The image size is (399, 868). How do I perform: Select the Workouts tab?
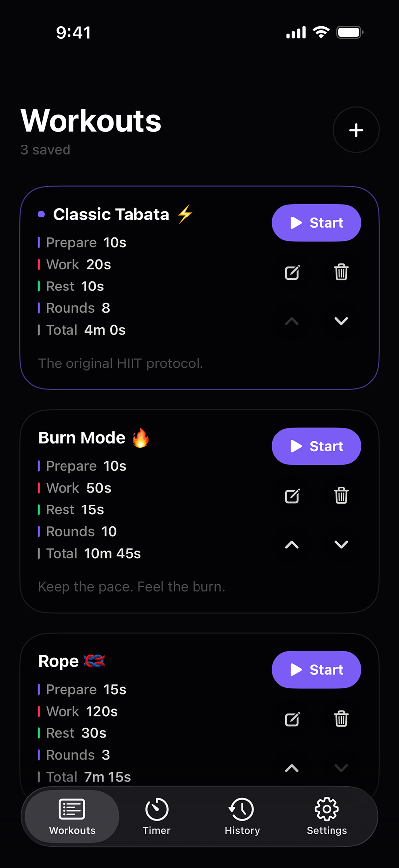click(x=72, y=816)
